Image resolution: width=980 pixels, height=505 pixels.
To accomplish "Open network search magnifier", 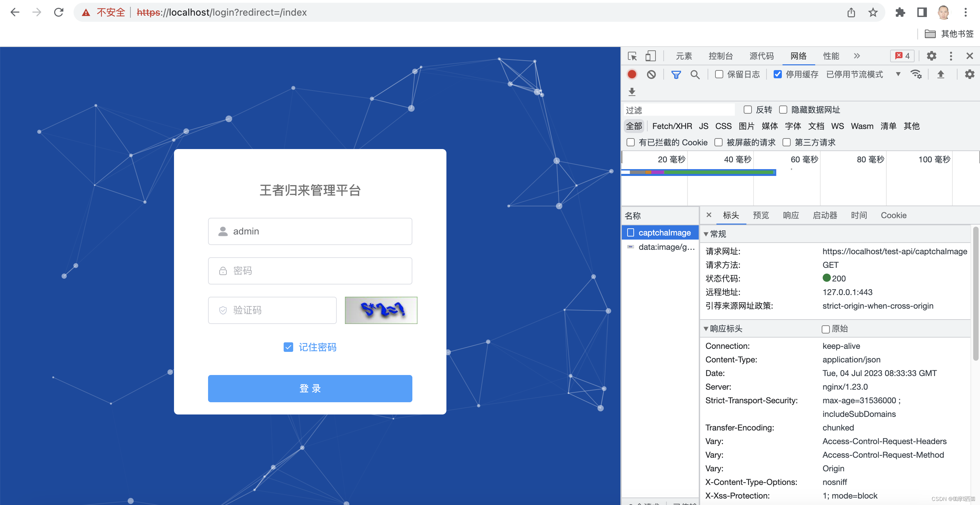I will 695,75.
